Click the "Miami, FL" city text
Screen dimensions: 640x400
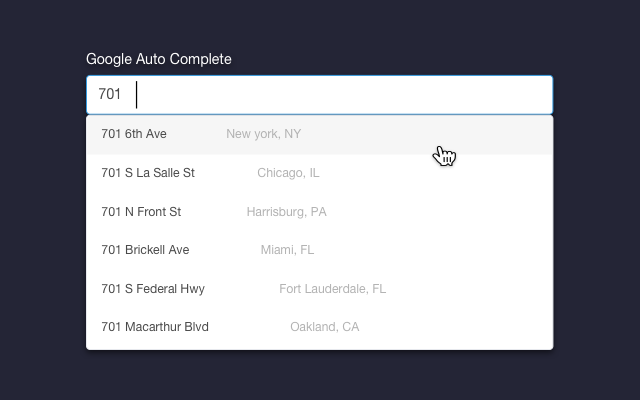(287, 250)
